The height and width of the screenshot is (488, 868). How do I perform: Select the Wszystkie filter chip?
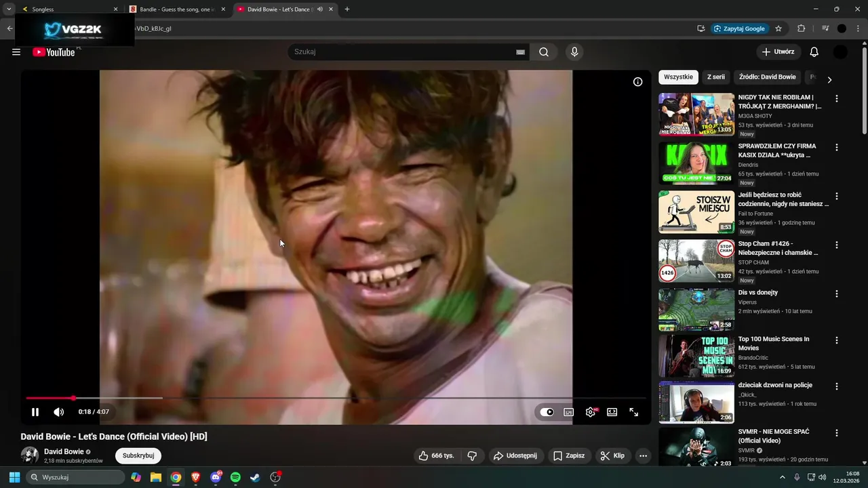click(x=678, y=77)
